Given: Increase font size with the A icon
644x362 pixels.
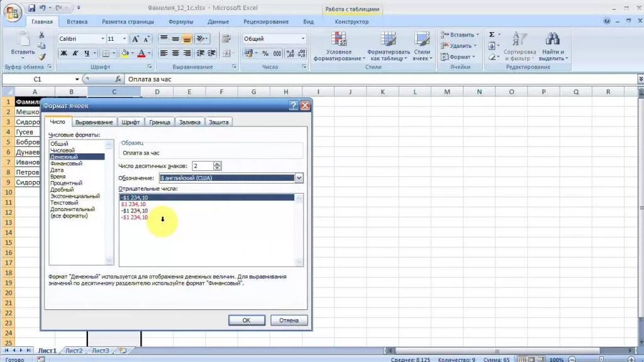Looking at the screenshot, I should coord(135,39).
